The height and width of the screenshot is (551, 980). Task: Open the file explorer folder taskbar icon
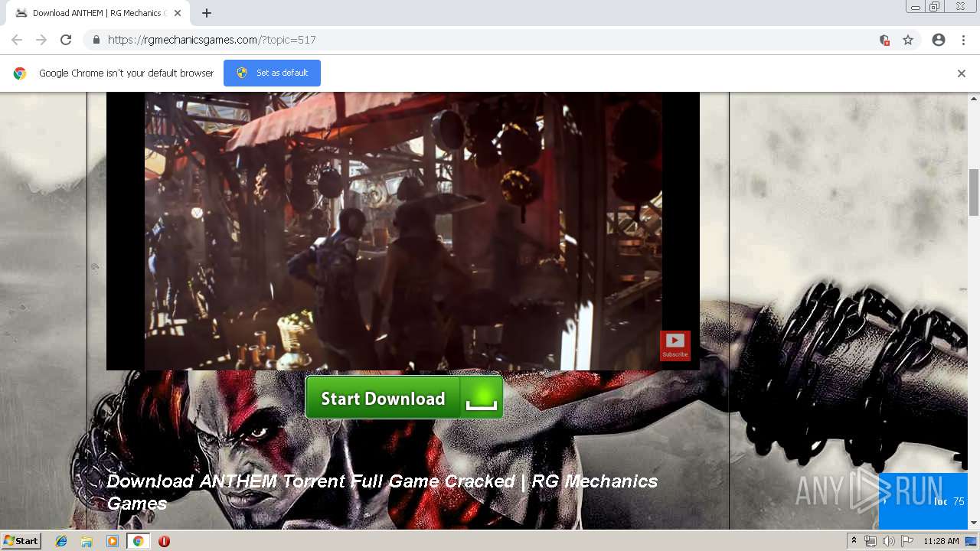(87, 541)
